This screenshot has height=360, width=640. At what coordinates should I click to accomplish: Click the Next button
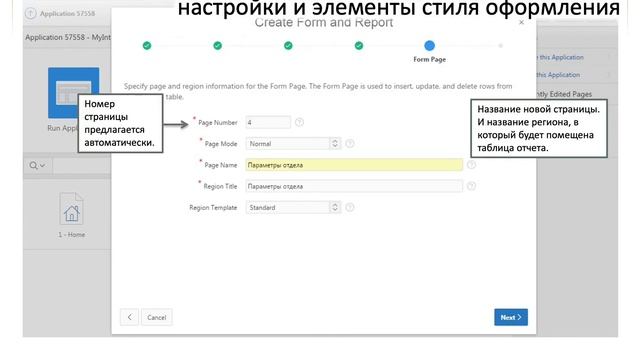pyautogui.click(x=511, y=317)
